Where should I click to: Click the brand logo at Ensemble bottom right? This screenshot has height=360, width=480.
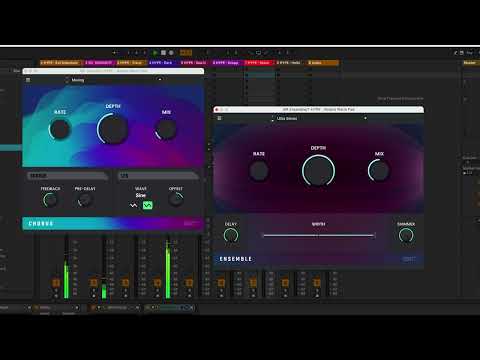pyautogui.click(x=409, y=259)
